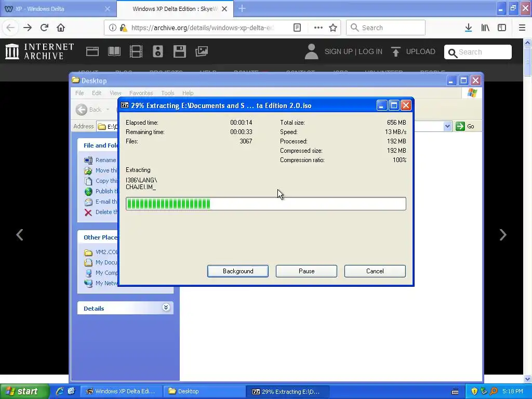Open a new Firefox tab

[242, 8]
